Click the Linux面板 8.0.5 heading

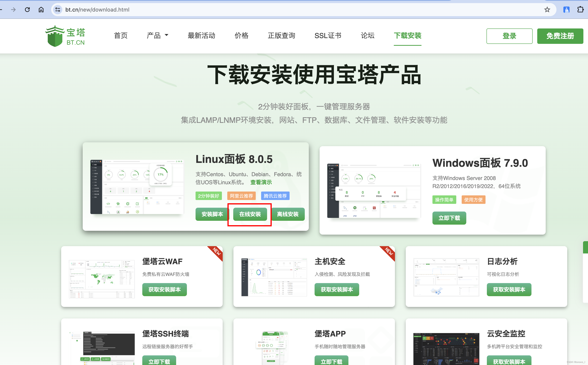click(234, 159)
